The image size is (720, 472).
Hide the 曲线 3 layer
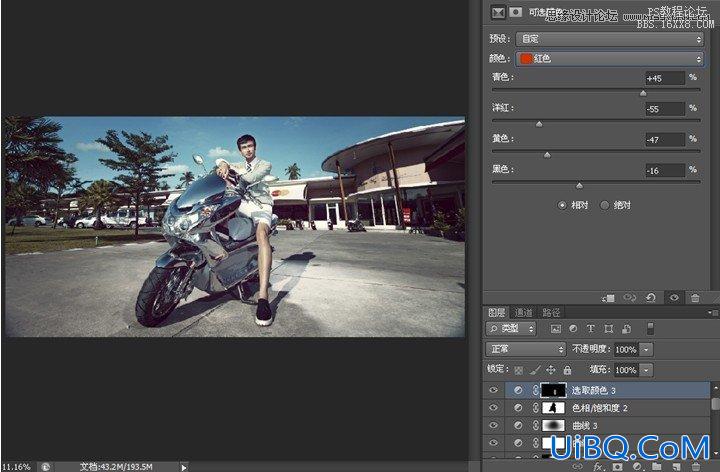494,425
